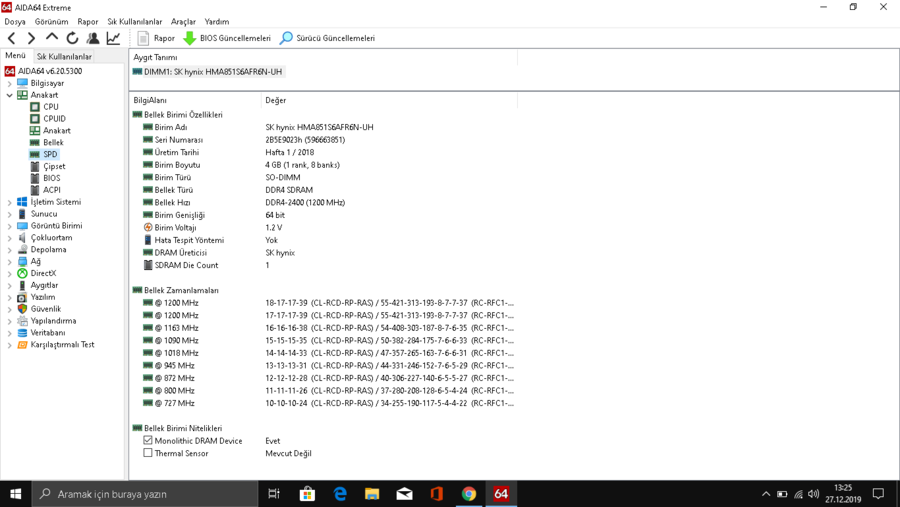The width and height of the screenshot is (900, 507).
Task: Open Windows Start menu
Action: 15,494
